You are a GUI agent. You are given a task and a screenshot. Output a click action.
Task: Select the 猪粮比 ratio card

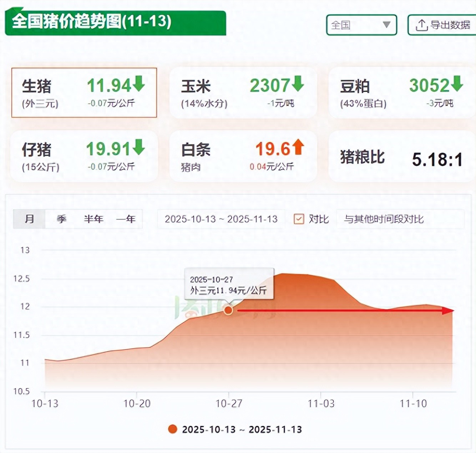point(401,157)
